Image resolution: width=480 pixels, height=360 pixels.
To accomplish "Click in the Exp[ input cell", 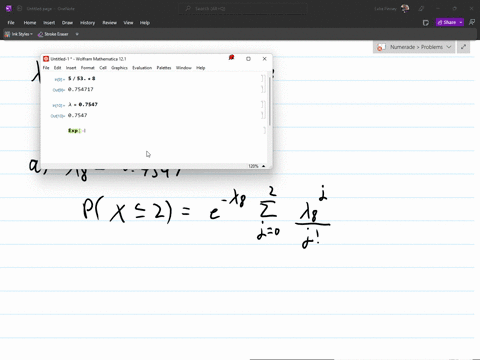I will [77, 131].
